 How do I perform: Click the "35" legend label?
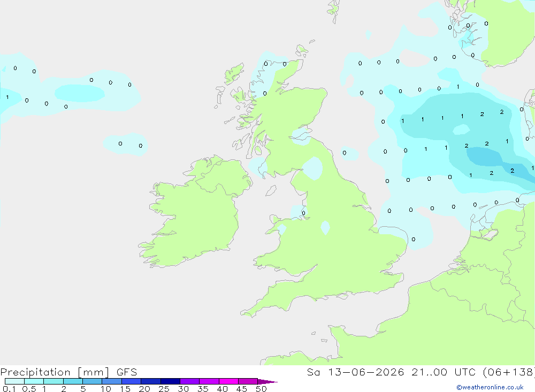click(x=203, y=389)
